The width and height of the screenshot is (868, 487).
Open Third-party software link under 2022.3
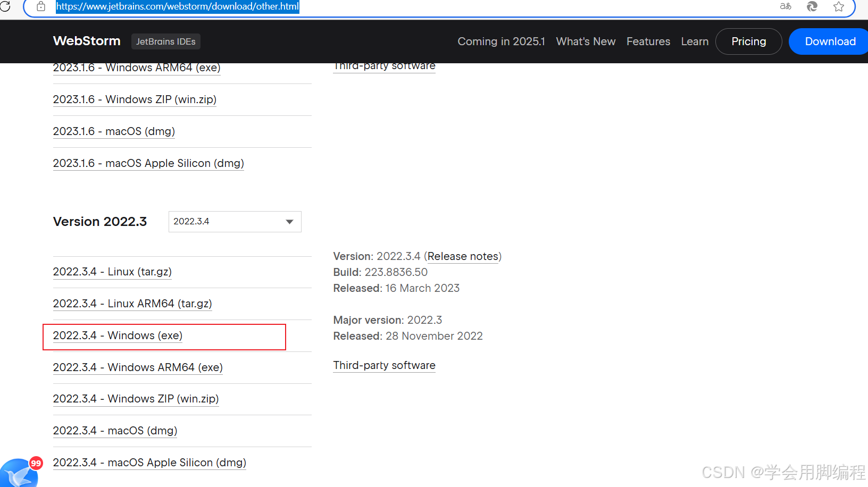(x=384, y=365)
